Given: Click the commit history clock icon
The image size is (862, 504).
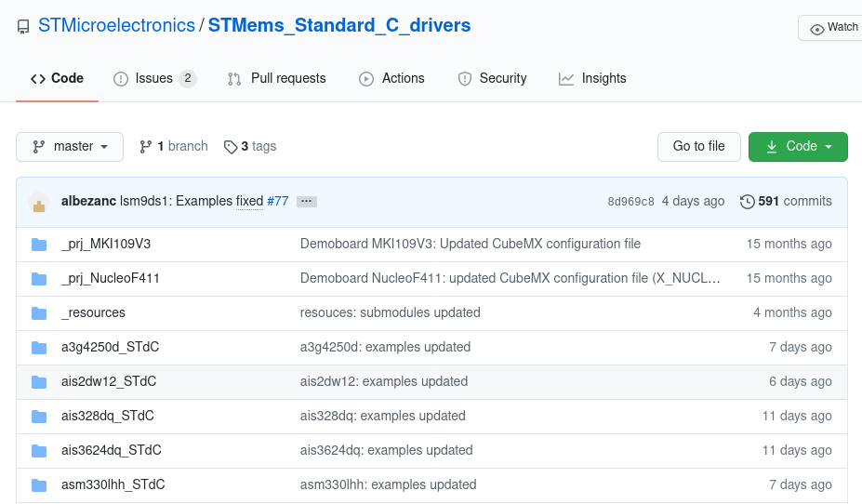Looking at the screenshot, I should coord(747,202).
